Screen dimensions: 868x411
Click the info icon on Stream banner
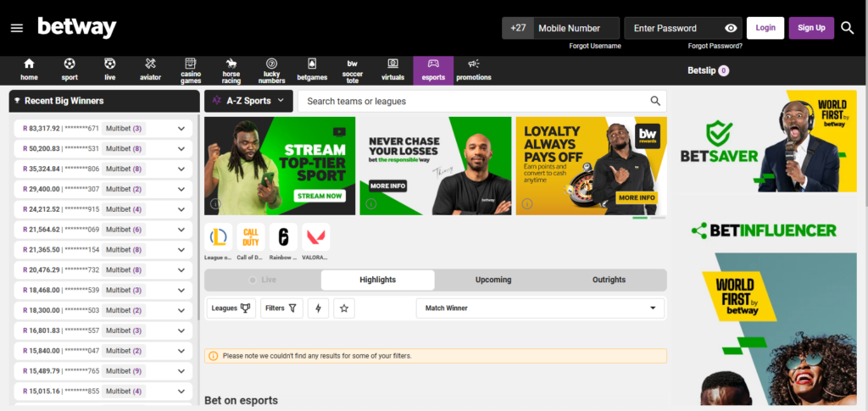(x=215, y=204)
